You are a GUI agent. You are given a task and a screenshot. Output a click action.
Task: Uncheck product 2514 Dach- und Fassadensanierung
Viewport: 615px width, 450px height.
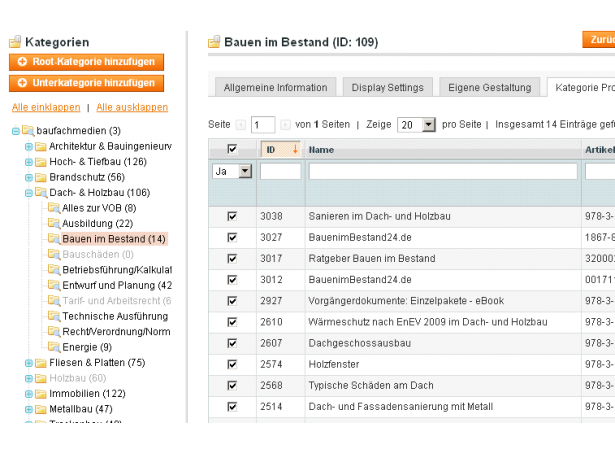[x=232, y=407]
